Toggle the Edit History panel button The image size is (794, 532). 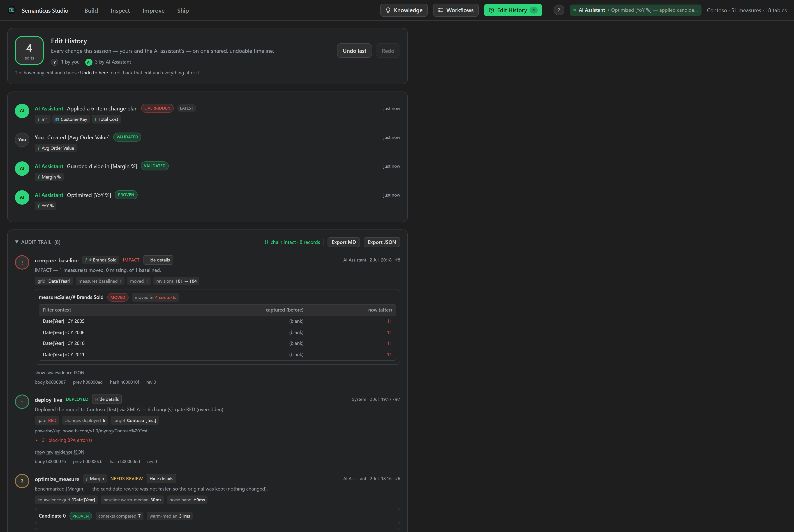pyautogui.click(x=513, y=10)
